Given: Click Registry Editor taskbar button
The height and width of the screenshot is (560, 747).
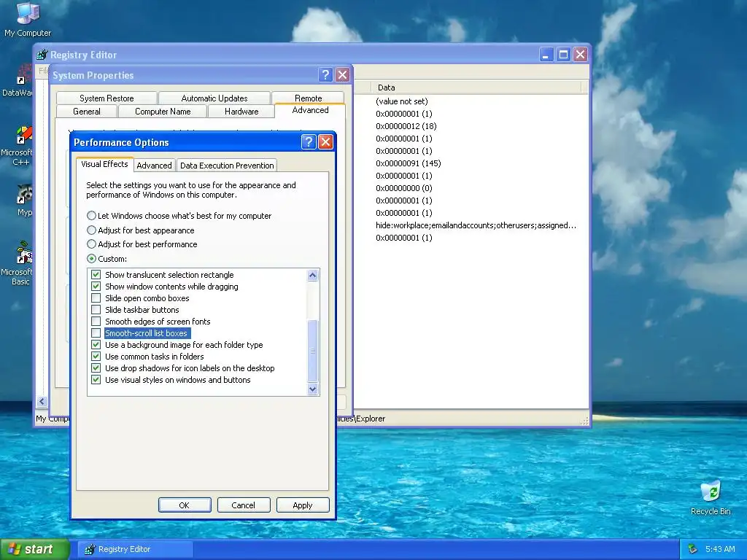Looking at the screenshot, I should coord(136,549).
